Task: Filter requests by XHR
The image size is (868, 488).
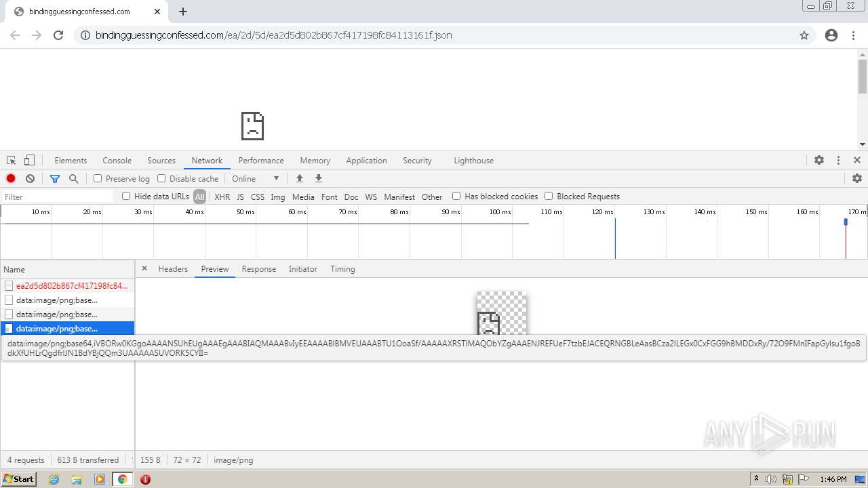Action: pos(222,197)
